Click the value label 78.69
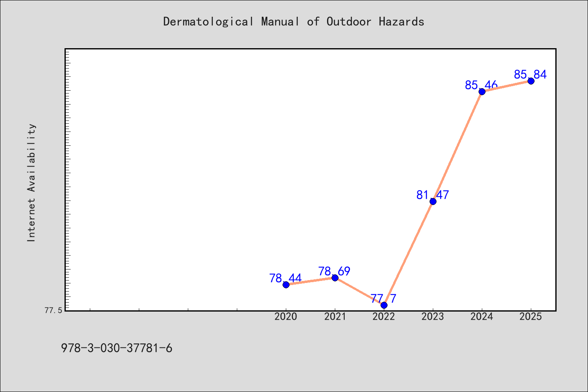Viewport: 588px width, 392px height. [334, 271]
